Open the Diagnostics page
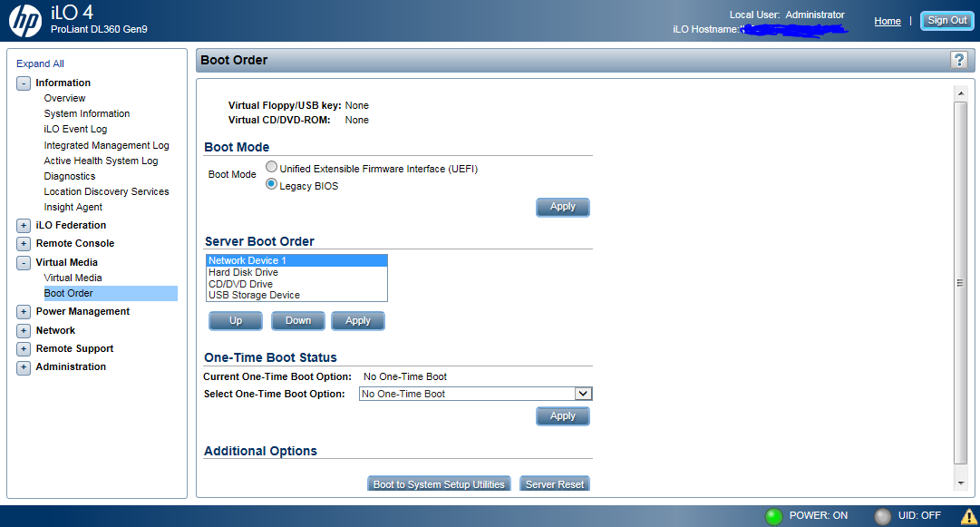The image size is (980, 527). (x=70, y=176)
